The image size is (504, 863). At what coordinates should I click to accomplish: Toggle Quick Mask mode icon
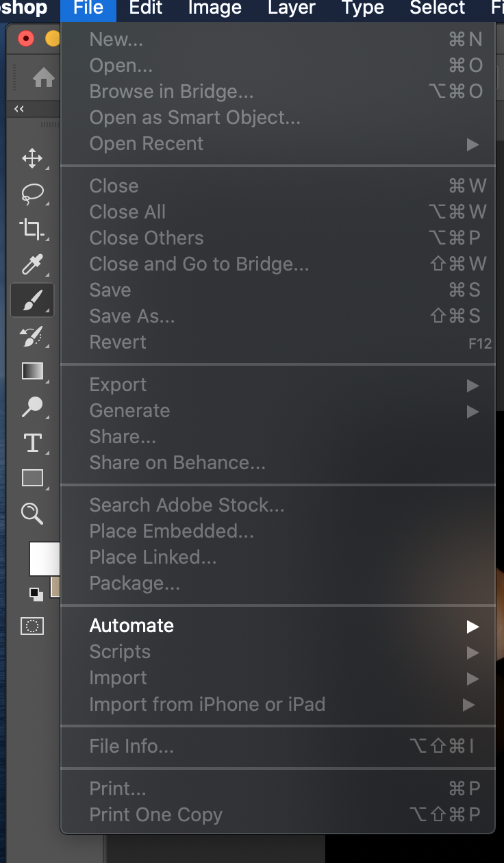point(32,625)
